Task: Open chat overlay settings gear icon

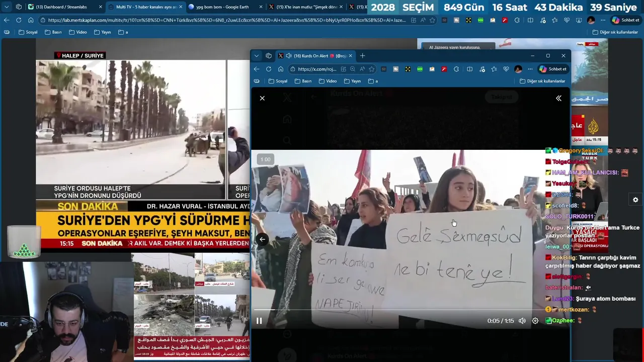Action: (x=635, y=200)
